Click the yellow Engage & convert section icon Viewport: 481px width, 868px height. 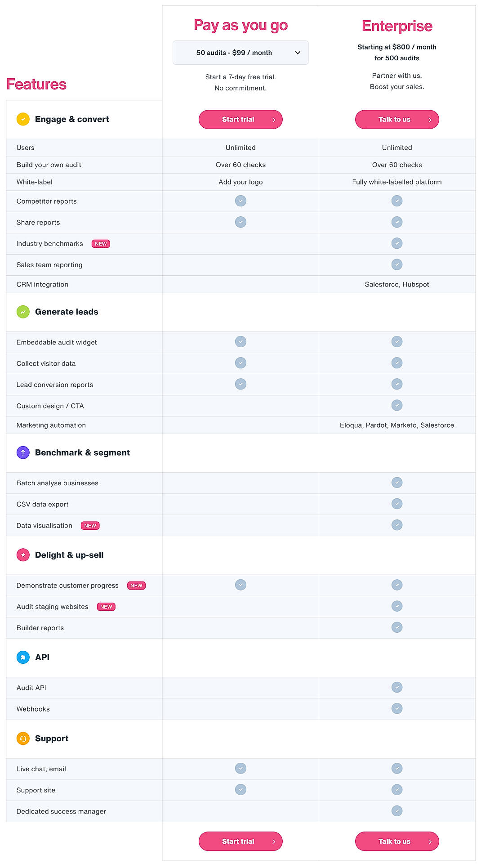[x=22, y=119]
